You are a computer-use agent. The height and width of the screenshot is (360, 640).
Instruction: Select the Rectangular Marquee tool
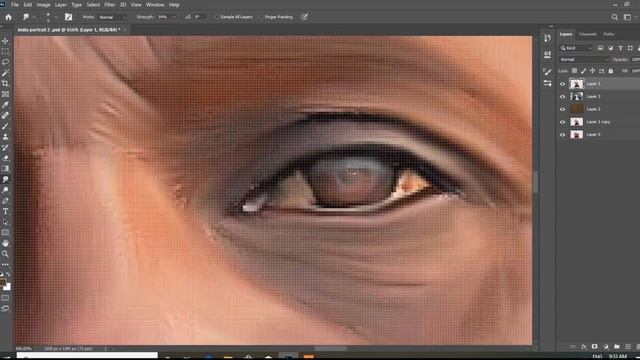pos(5,51)
